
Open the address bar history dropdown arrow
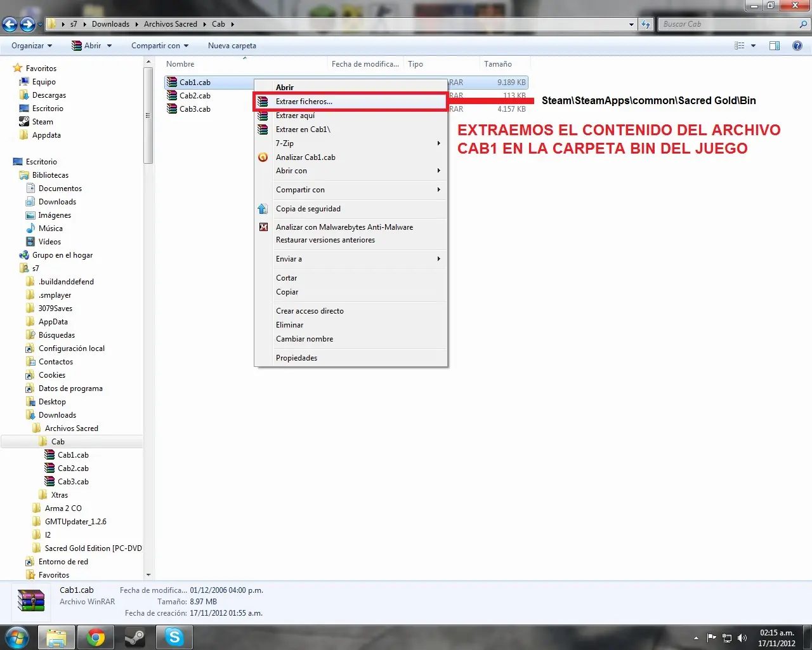(x=631, y=24)
